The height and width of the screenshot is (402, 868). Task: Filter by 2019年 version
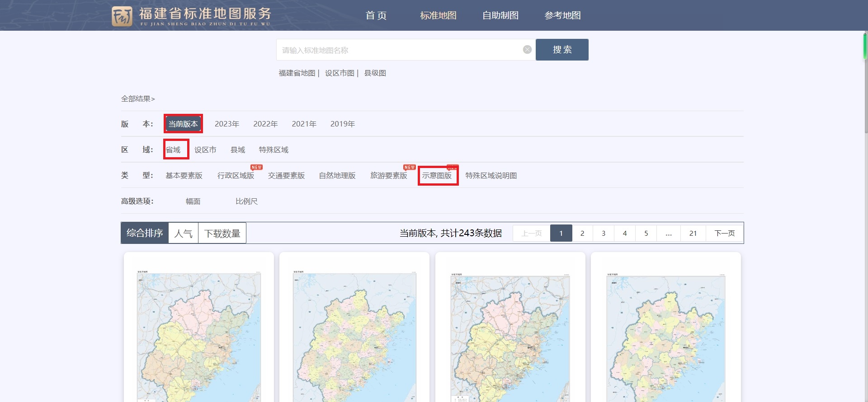coord(343,124)
